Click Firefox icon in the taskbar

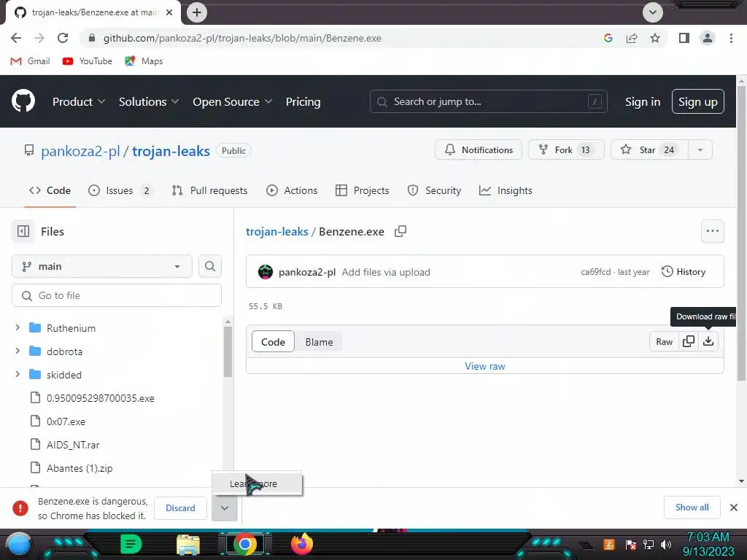[x=301, y=544]
